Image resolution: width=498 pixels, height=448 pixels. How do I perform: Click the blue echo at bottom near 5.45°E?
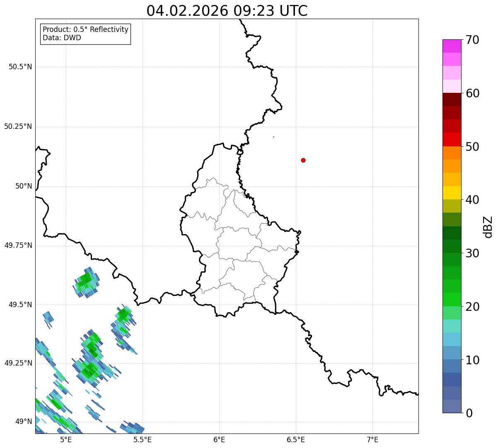point(133,428)
